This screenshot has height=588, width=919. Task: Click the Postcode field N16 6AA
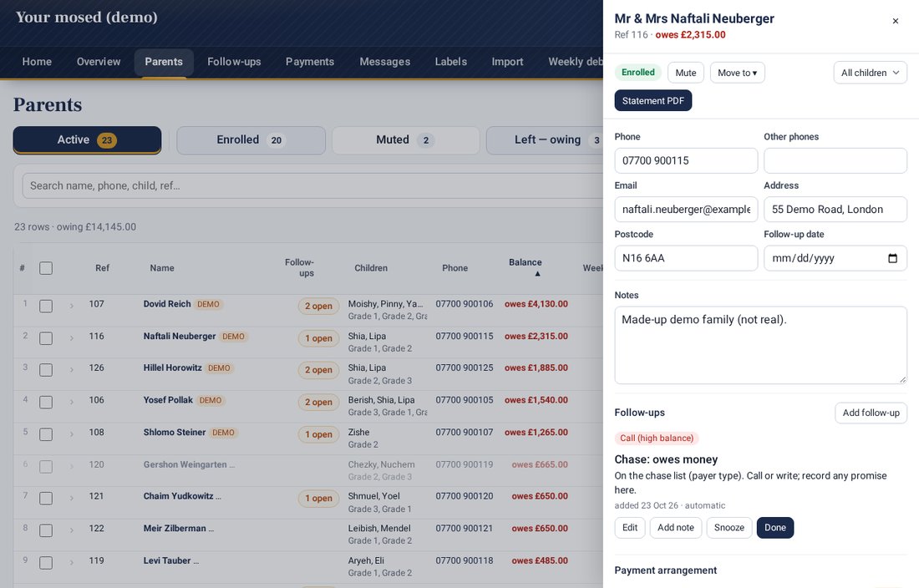686,258
